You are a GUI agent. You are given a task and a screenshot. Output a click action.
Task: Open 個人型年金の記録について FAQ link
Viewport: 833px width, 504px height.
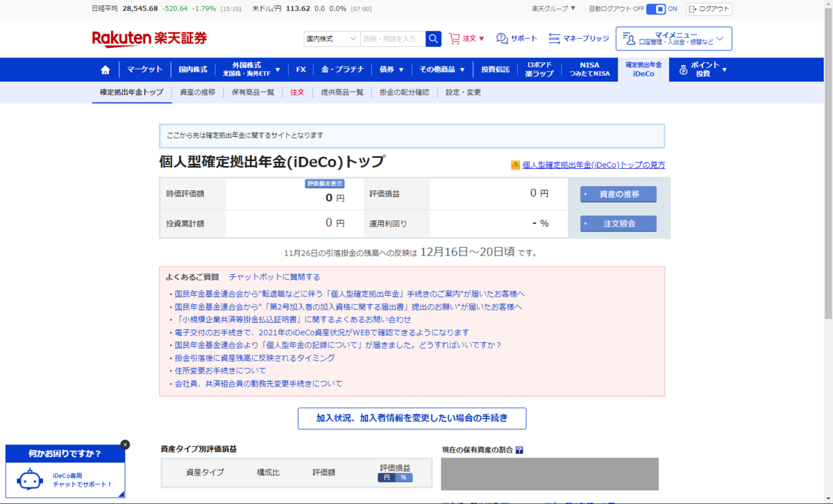pyautogui.click(x=337, y=345)
